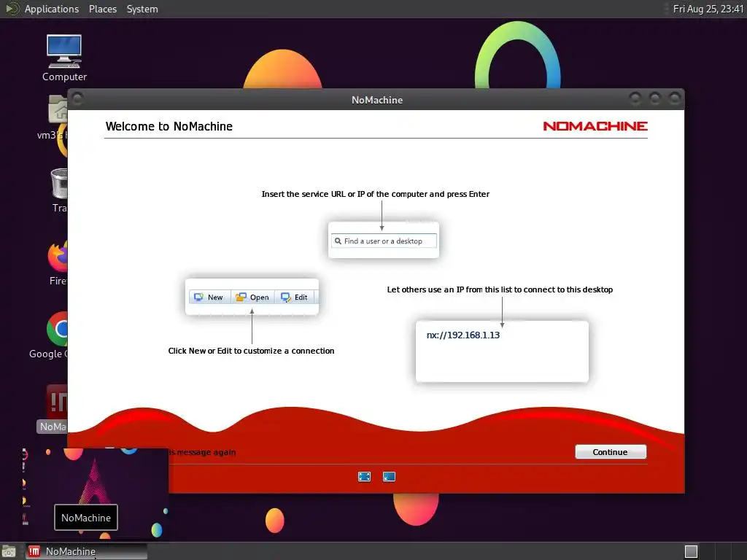Click the NoMachine window preview thumbnail

[96, 493]
